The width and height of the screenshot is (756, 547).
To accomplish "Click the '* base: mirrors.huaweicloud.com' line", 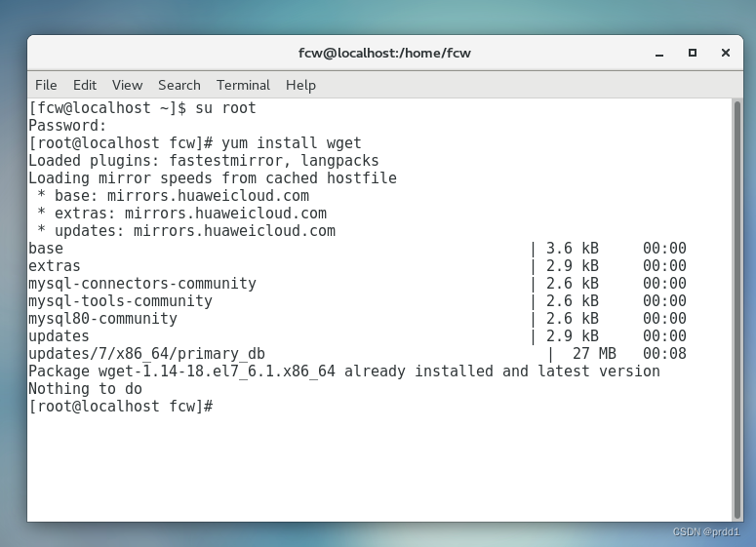I will coord(173,196).
